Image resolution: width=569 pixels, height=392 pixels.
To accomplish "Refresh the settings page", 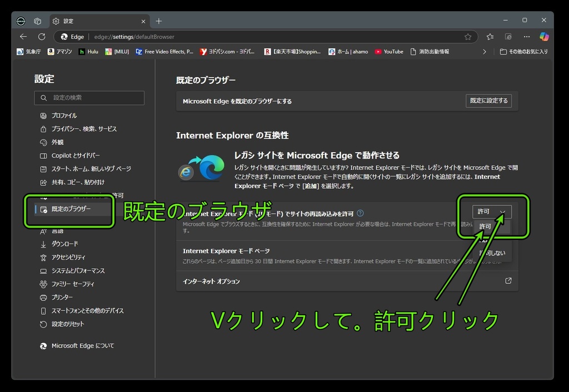I will click(x=42, y=37).
